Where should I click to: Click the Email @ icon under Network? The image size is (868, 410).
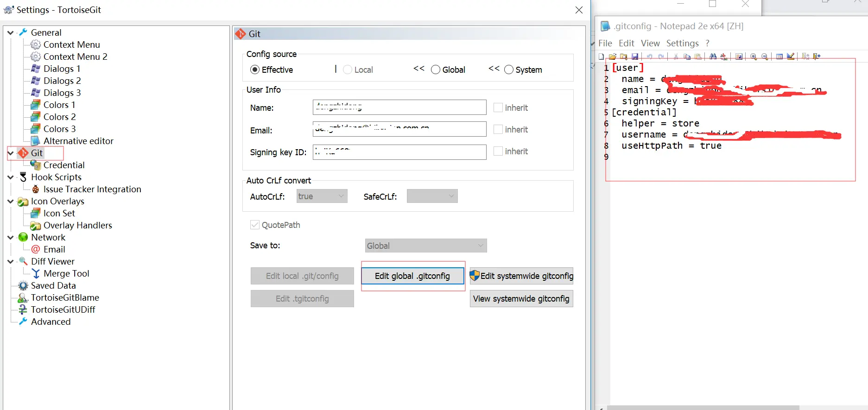pos(36,249)
